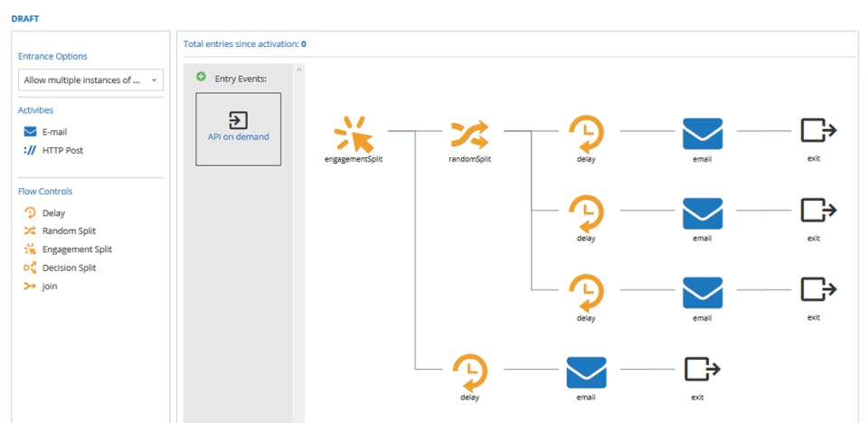Click the bottom branch exit node
Image resolution: width=868 pixels, height=423 pixels.
[x=703, y=370]
